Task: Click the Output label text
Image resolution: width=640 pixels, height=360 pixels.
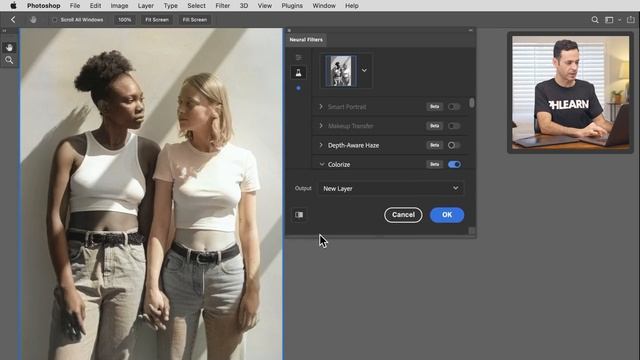Action: (x=303, y=188)
